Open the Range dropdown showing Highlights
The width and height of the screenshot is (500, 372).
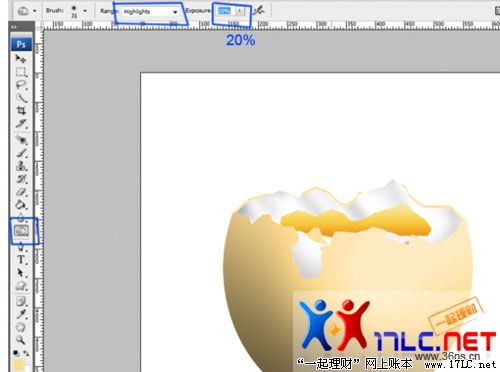(x=150, y=12)
